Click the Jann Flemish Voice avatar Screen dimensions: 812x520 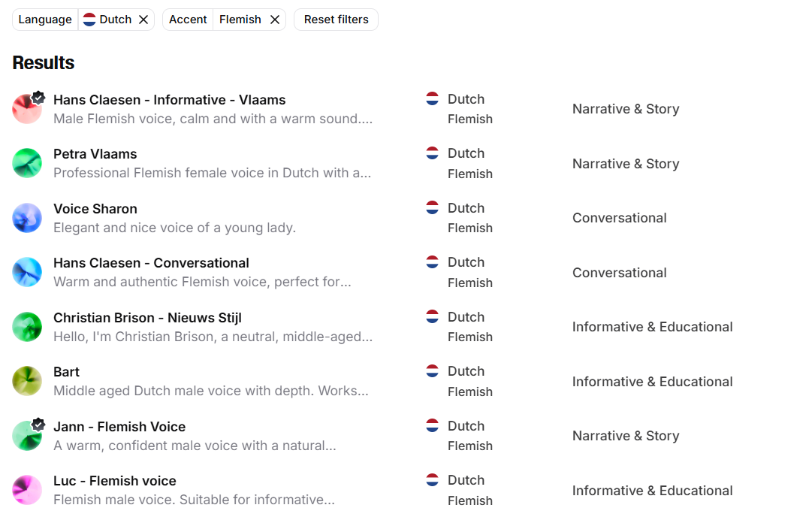(27, 436)
